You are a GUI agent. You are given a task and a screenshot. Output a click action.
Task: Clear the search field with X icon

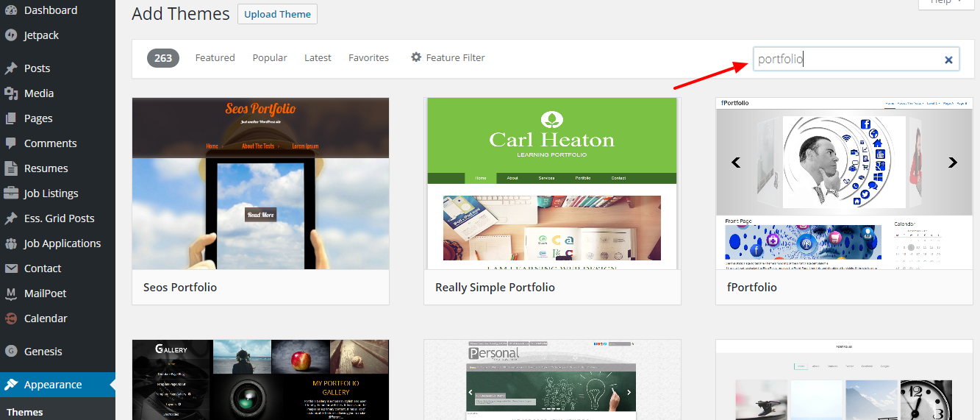click(948, 60)
